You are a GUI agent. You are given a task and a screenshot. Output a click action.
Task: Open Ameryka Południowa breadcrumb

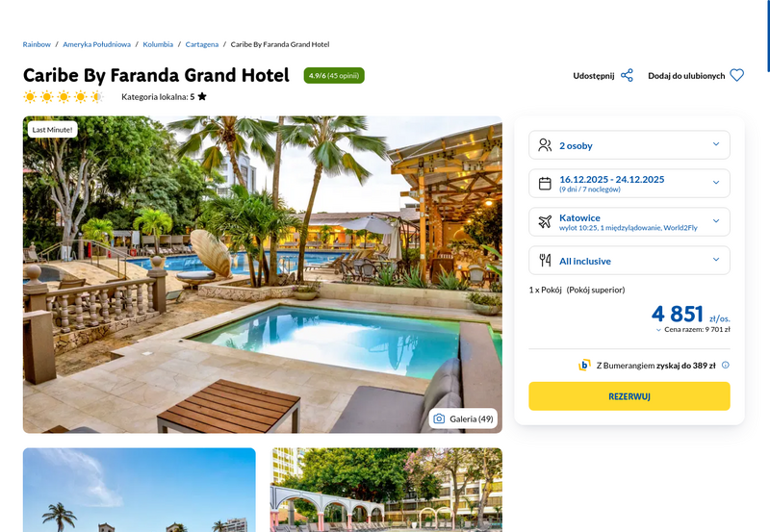[97, 44]
